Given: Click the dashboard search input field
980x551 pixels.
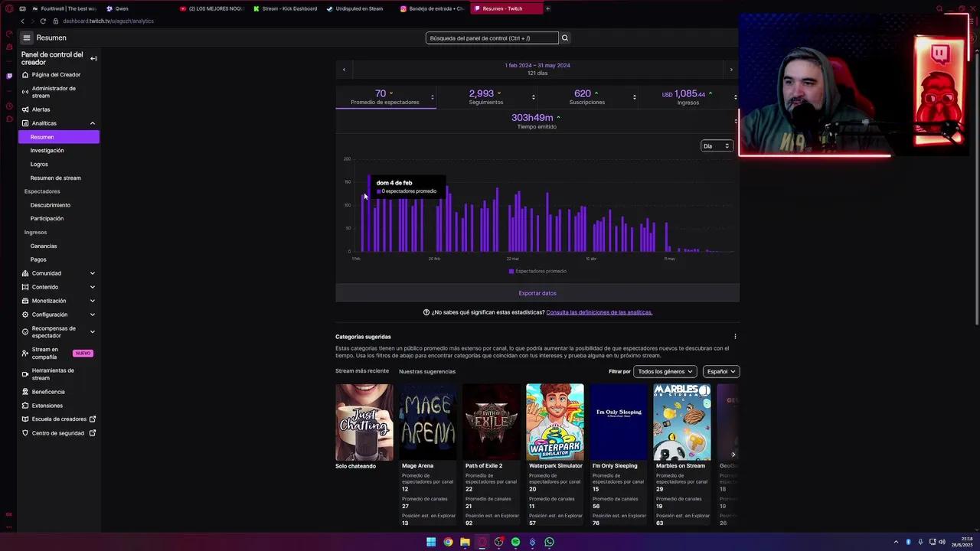Looking at the screenshot, I should (492, 37).
